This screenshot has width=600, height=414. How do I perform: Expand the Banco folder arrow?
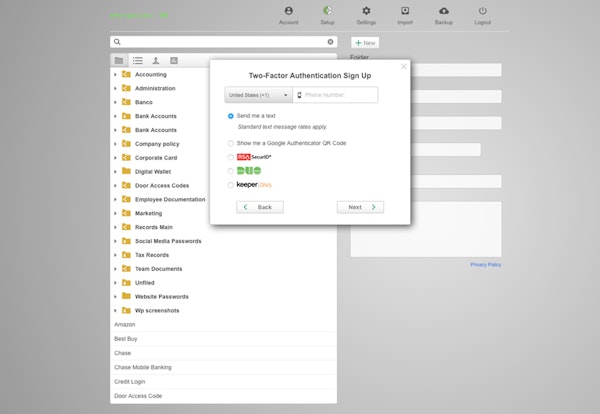115,102
